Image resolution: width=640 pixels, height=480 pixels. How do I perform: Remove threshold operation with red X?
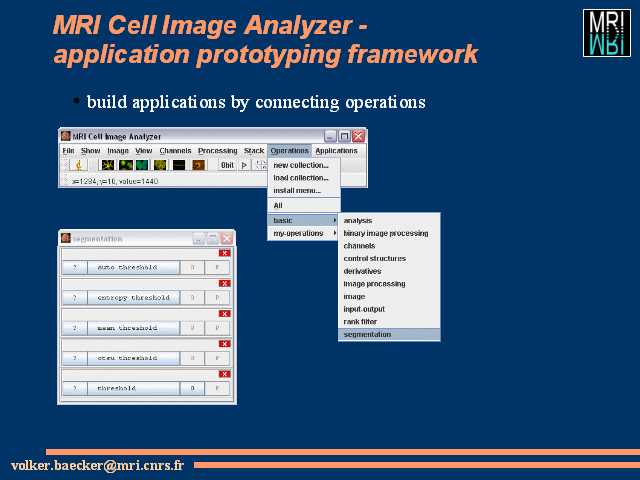pyautogui.click(x=224, y=374)
